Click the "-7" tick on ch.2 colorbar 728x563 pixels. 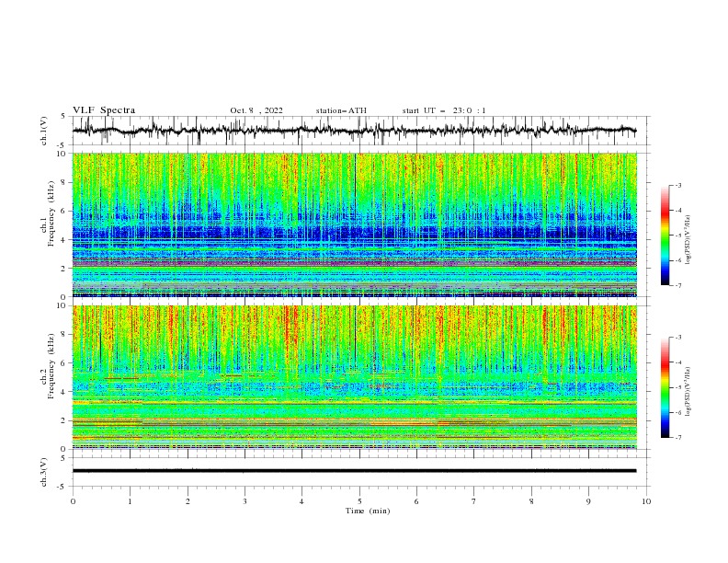click(678, 438)
